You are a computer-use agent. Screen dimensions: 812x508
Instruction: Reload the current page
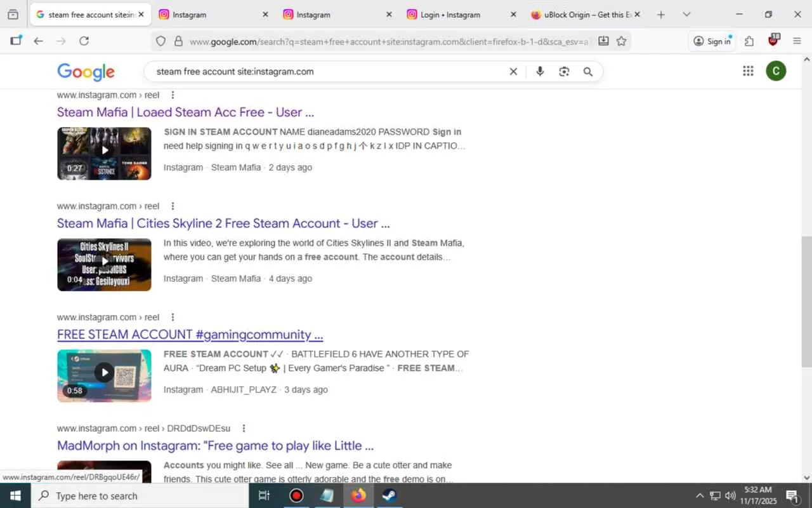coord(84,41)
